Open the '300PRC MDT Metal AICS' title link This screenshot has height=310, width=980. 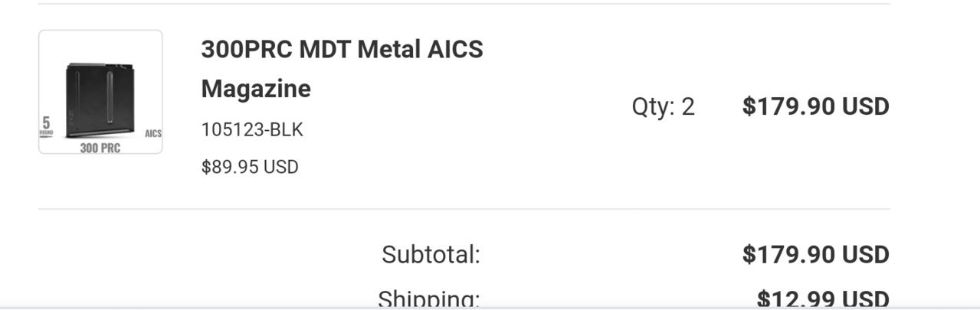point(342,50)
